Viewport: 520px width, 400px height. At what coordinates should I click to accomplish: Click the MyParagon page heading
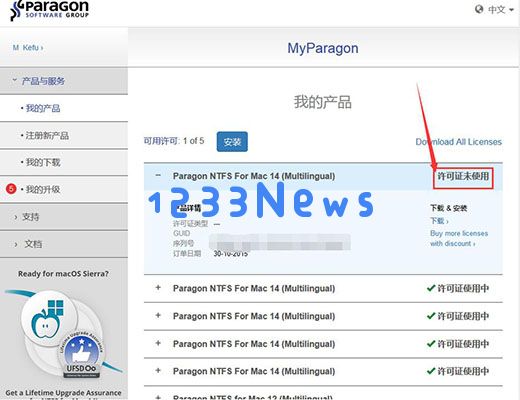(323, 48)
